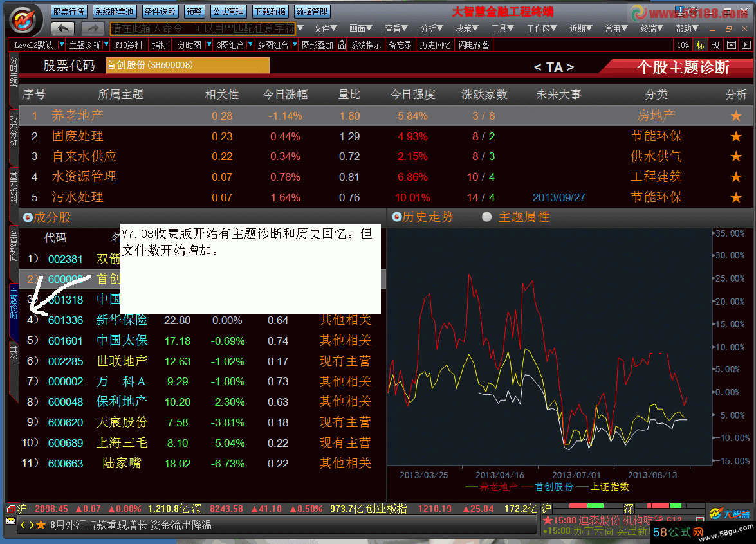Click the 闪电预警 toolbar item
This screenshot has width=756, height=544.
tap(474, 45)
